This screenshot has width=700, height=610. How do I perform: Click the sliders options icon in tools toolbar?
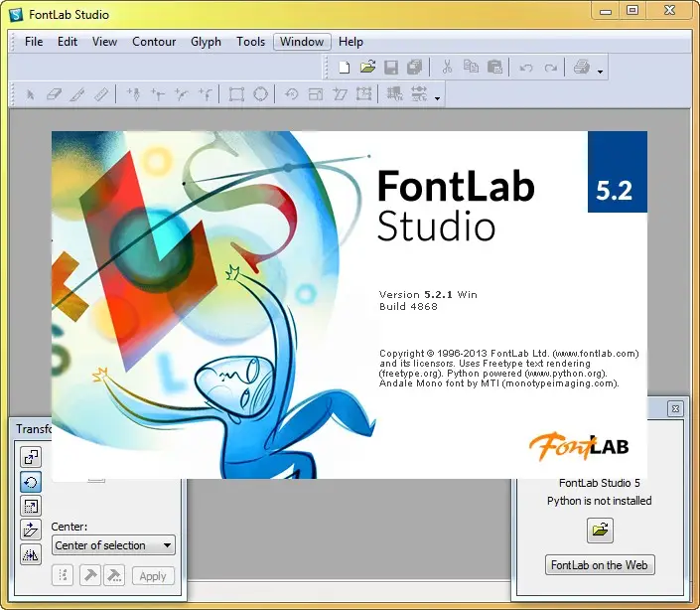[419, 94]
